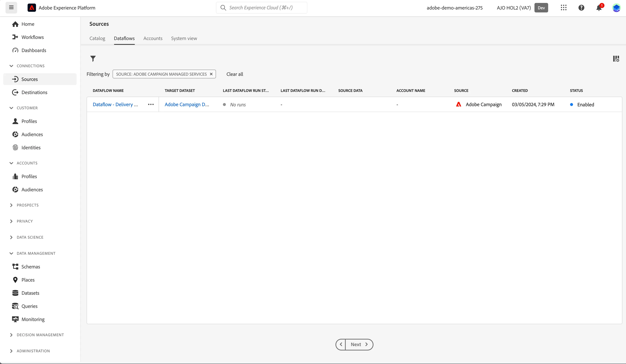Click the previous page arrow
626x364 pixels.
(x=341, y=344)
